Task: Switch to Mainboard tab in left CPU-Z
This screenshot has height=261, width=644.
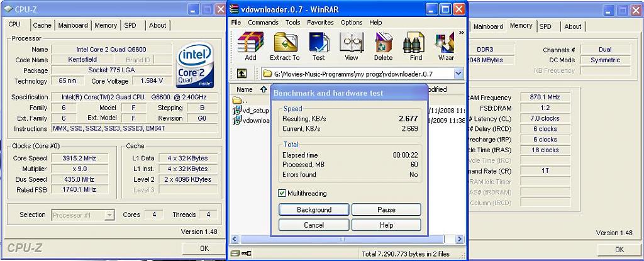Action: (x=73, y=25)
